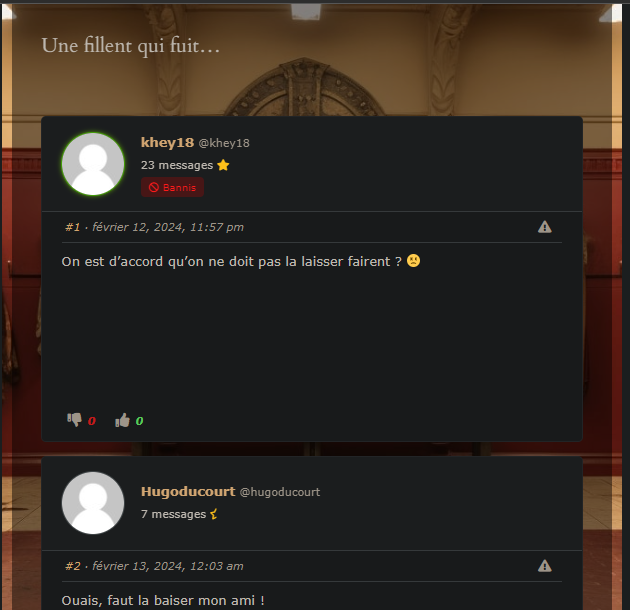The image size is (630, 610).
Task: Click the red dislike count on post #1
Action: click(x=92, y=421)
